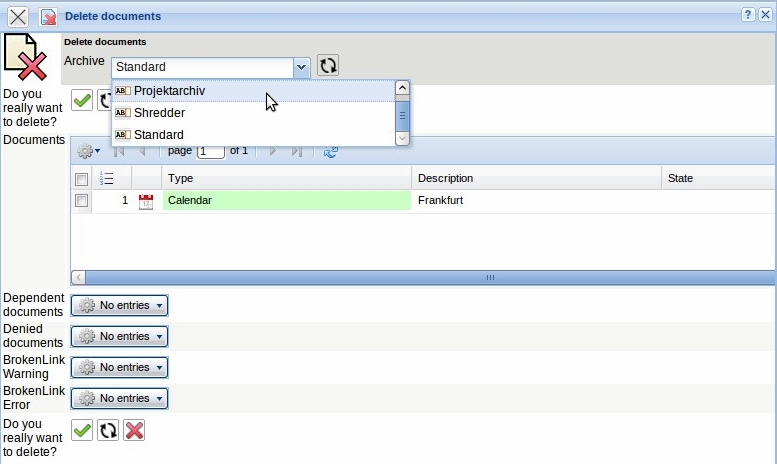The width and height of the screenshot is (777, 464).
Task: Expand the Dependent documents dropdown
Action: point(119,306)
